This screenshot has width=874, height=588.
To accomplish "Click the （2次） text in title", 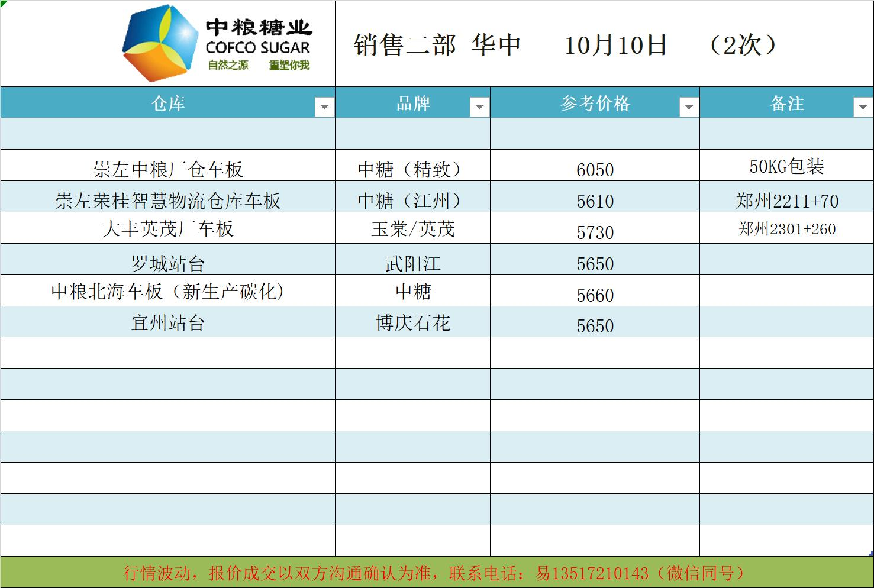I will pos(743,45).
